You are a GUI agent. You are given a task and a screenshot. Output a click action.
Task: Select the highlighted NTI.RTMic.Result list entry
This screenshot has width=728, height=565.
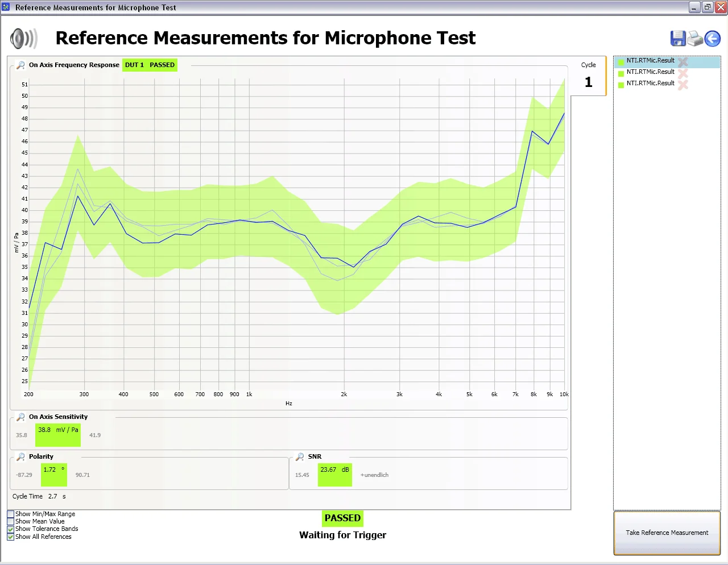[x=651, y=60]
